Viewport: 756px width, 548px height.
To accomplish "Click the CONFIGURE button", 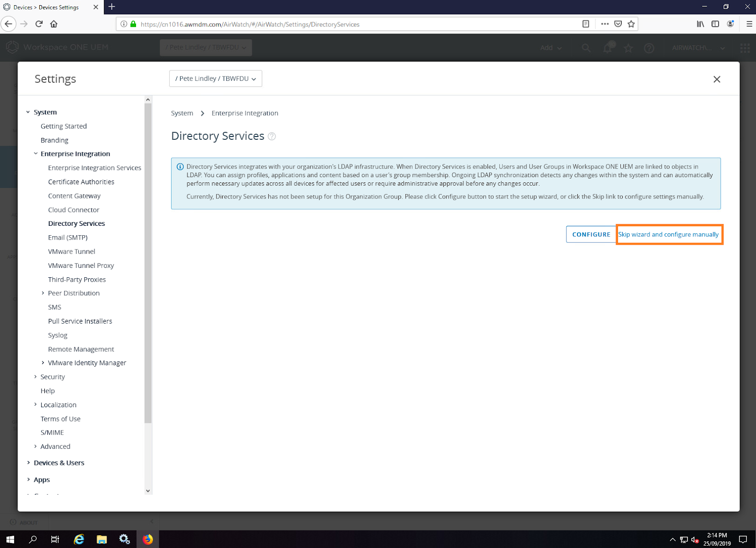I will (x=591, y=234).
